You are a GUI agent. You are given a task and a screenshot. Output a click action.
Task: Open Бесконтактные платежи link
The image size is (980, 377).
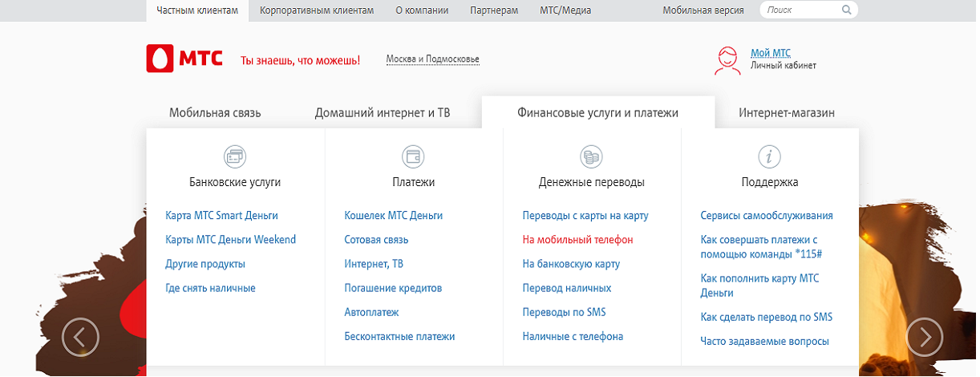pos(399,337)
